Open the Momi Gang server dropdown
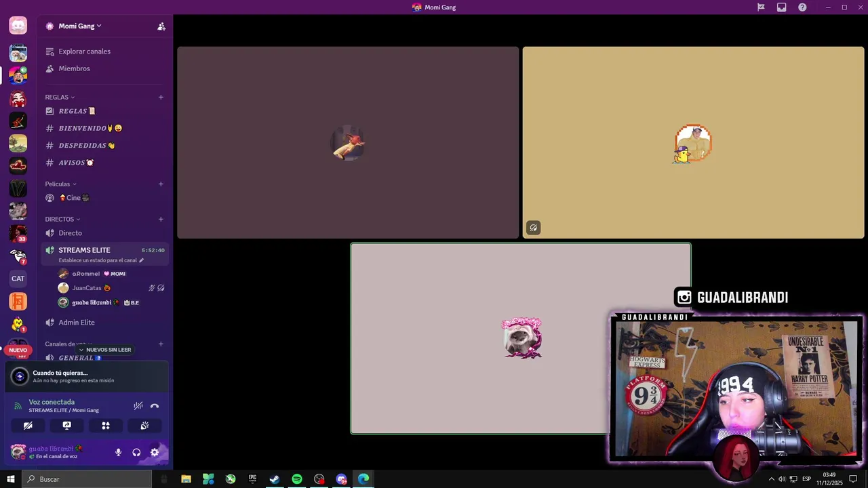This screenshot has width=868, height=488. click(x=79, y=26)
